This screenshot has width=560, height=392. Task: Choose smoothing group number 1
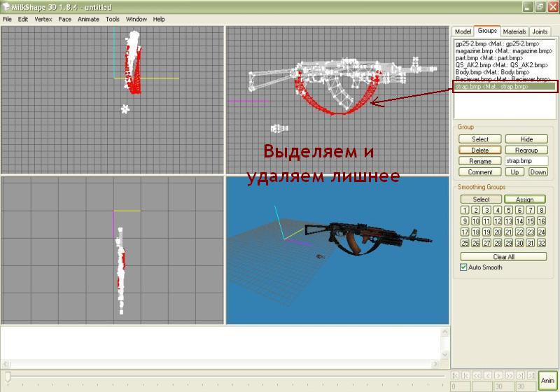click(x=465, y=210)
